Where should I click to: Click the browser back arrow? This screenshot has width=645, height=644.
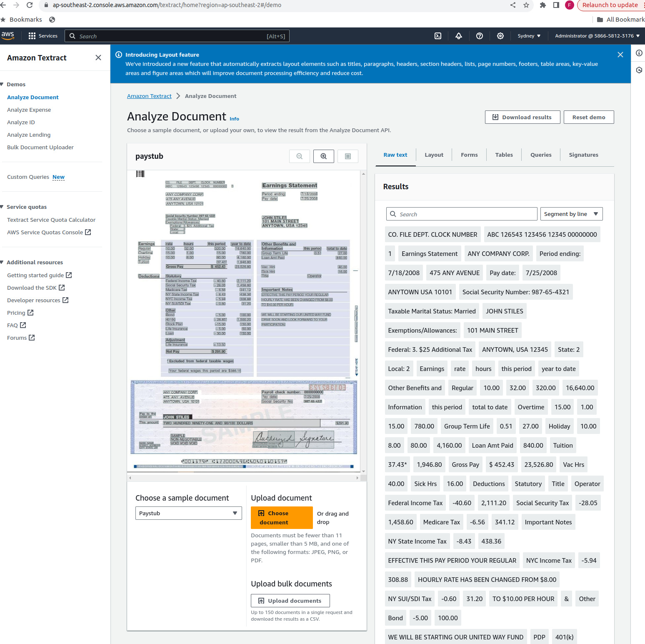[3, 5]
